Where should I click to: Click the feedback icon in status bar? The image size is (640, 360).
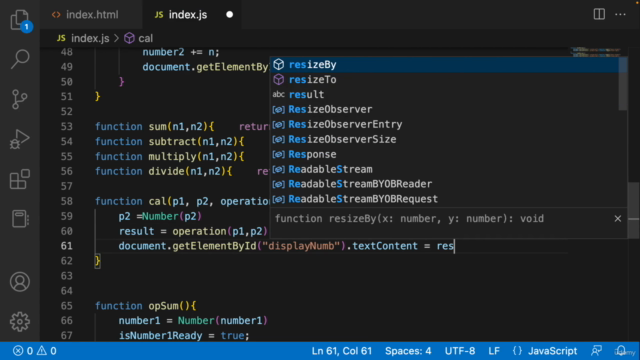coord(596,351)
